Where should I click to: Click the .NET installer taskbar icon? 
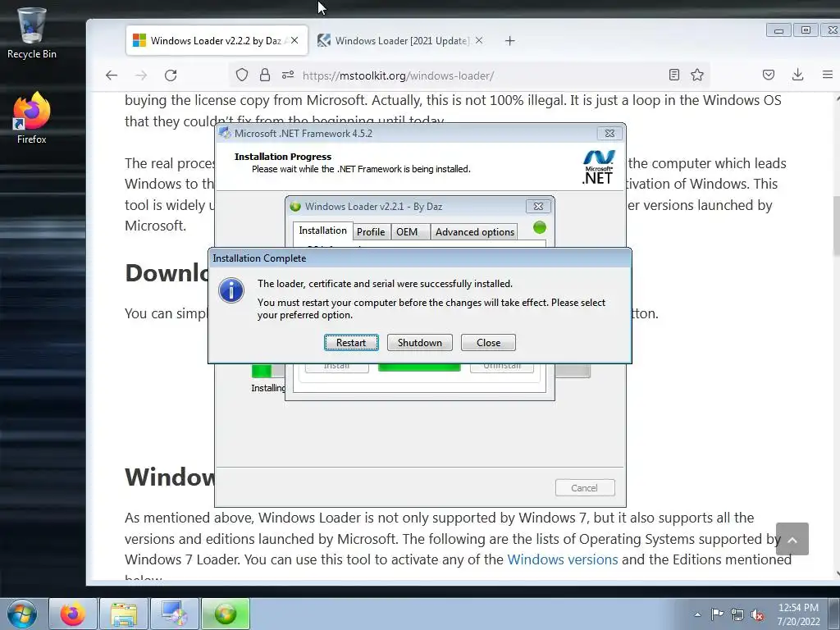(x=174, y=614)
